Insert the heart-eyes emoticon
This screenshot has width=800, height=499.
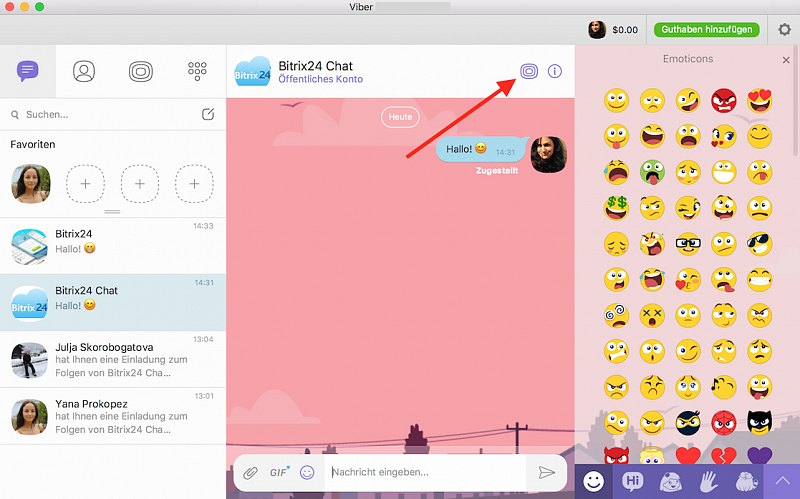point(760,101)
